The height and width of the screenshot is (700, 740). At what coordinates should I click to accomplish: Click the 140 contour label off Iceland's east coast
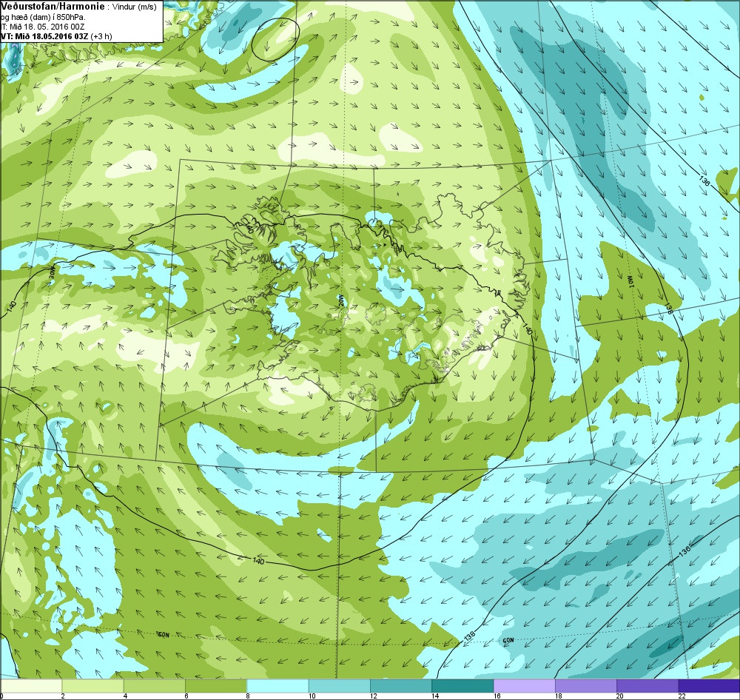528,329
